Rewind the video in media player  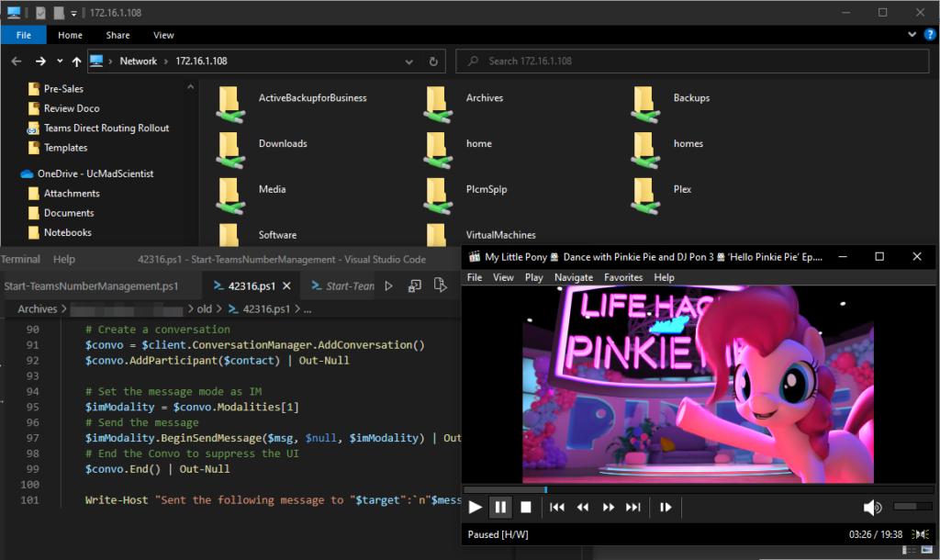tap(583, 508)
